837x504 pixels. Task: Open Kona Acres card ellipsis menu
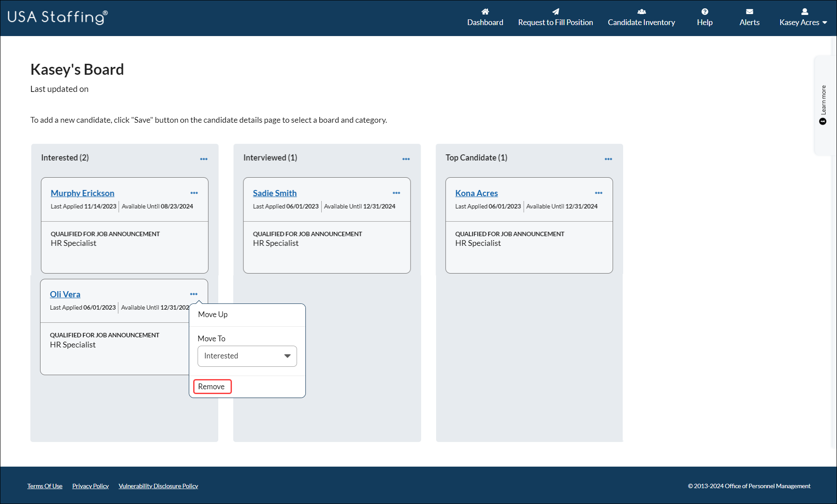coord(598,193)
